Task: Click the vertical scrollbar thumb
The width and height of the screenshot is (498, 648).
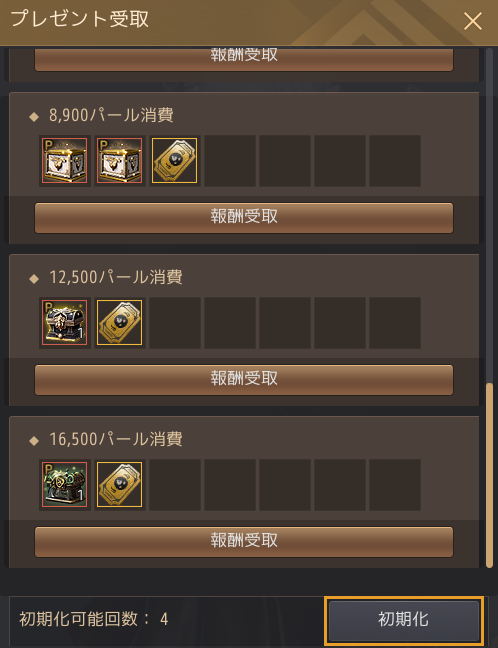Action: [489, 475]
